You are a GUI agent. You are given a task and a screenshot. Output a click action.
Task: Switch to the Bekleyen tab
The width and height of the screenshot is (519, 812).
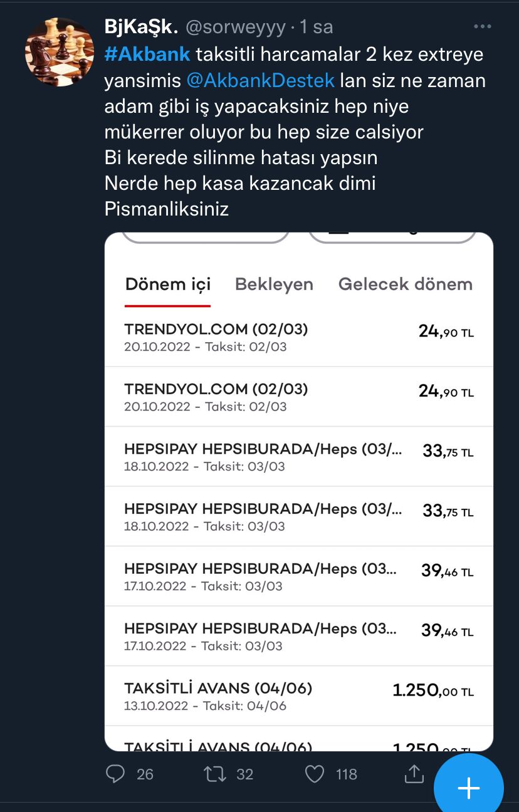click(x=274, y=284)
